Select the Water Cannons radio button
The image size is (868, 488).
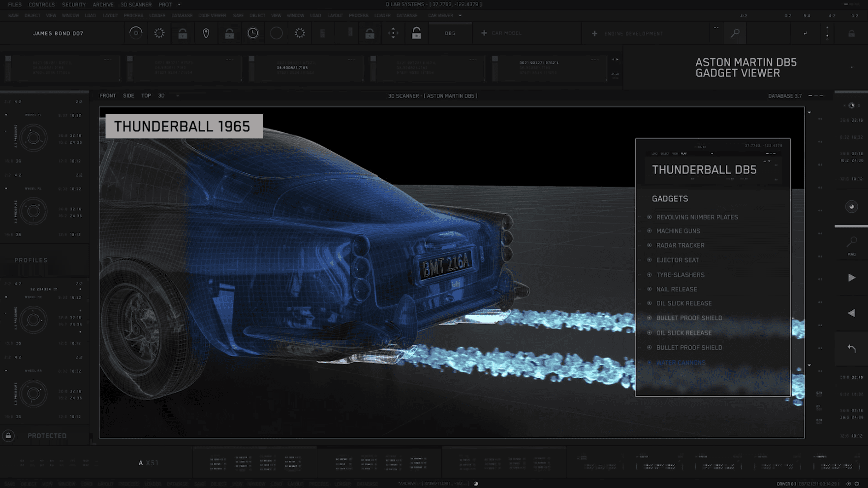pyautogui.click(x=650, y=363)
